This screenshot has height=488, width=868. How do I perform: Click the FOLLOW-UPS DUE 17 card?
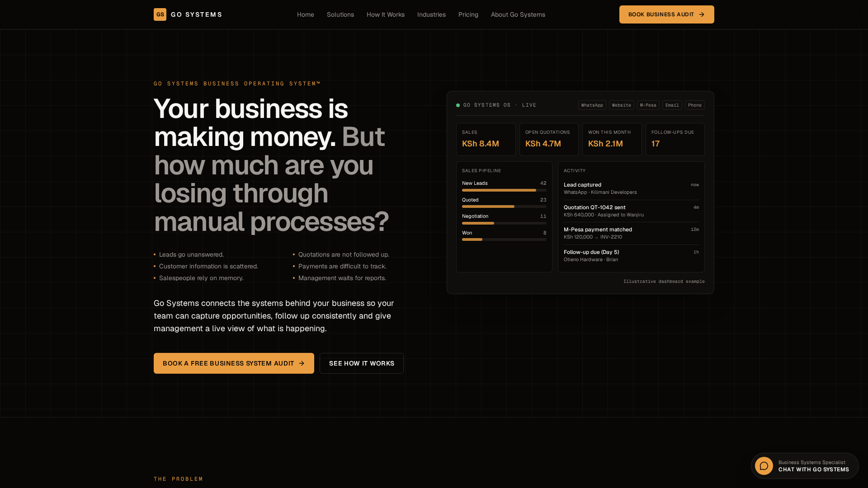675,140
